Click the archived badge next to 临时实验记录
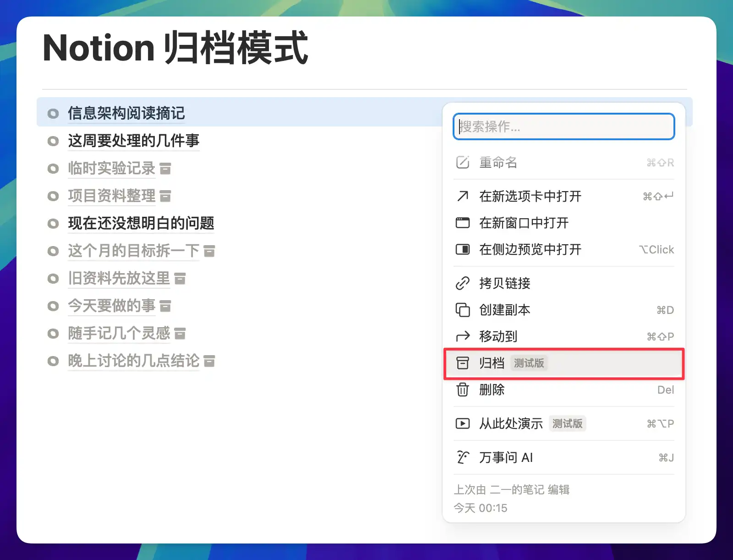This screenshot has height=560, width=733. click(165, 169)
